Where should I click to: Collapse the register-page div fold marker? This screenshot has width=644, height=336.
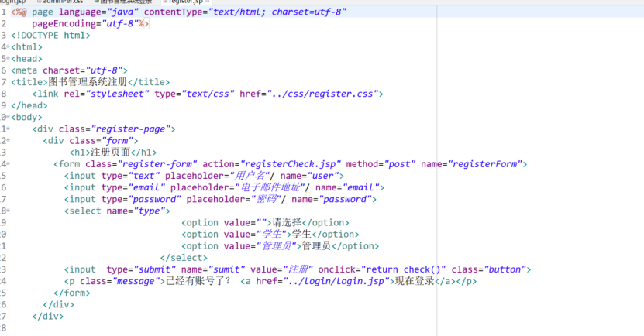9,129
